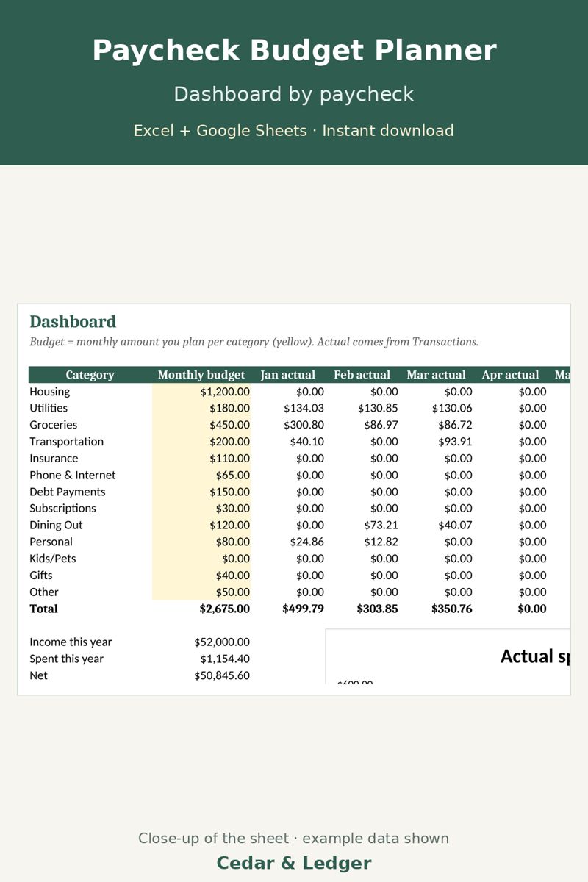Click the Feb total $303.85
The image size is (588, 882).
378,609
